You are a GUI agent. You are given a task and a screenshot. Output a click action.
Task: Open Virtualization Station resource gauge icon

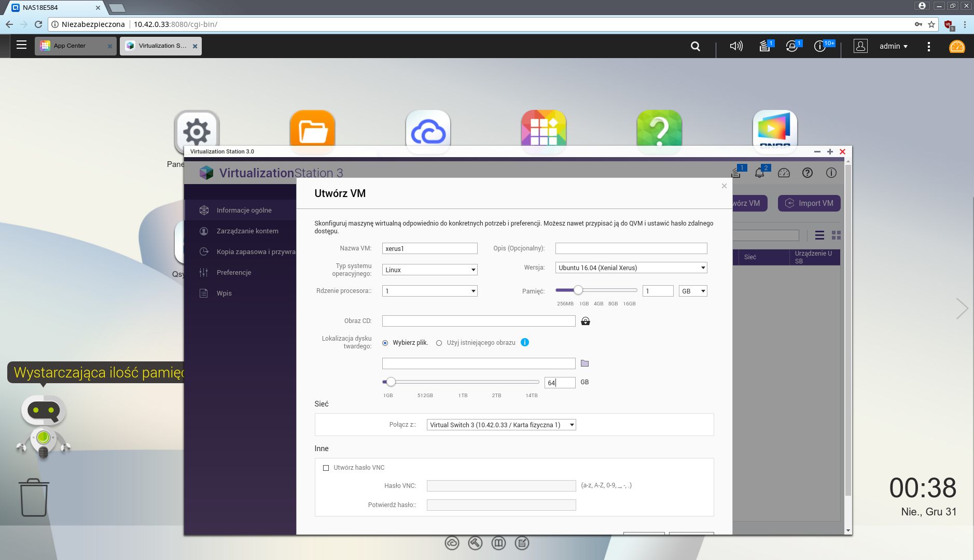784,173
